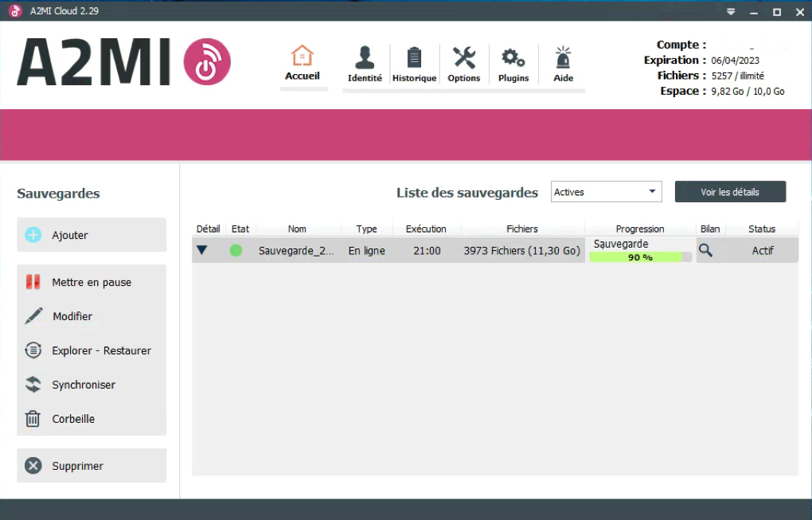Open the Accueil home tab
Viewport: 812px width, 520px height.
pos(303,63)
